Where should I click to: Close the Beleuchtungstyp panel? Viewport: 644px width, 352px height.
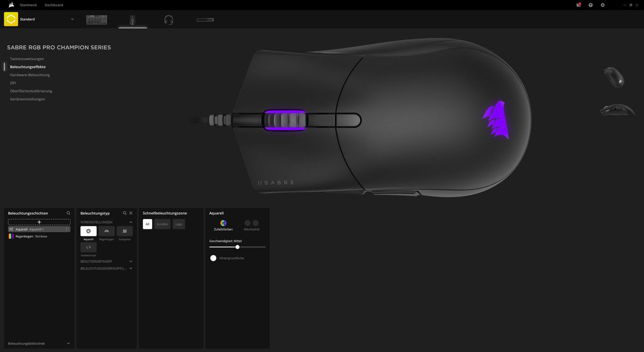[131, 213]
